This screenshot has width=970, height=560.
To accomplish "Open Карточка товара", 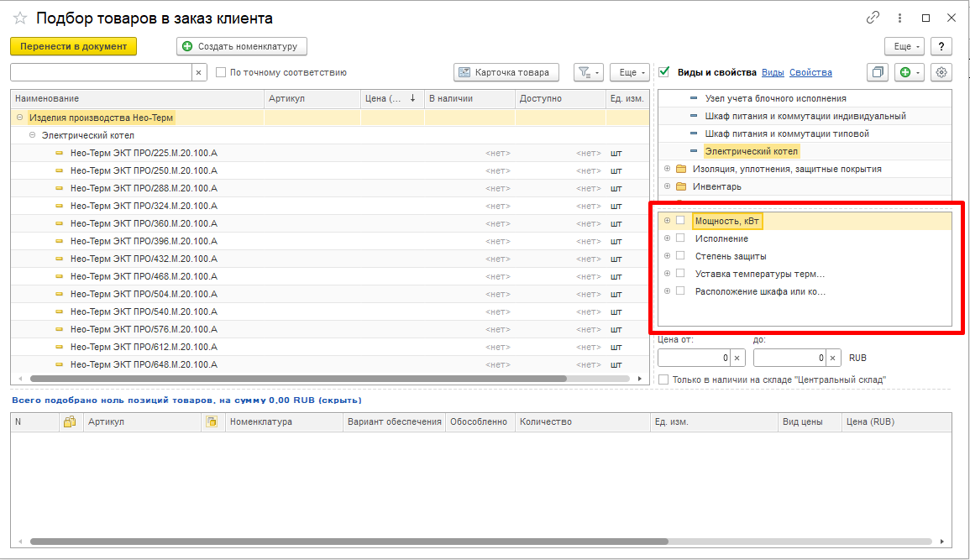I will [506, 72].
